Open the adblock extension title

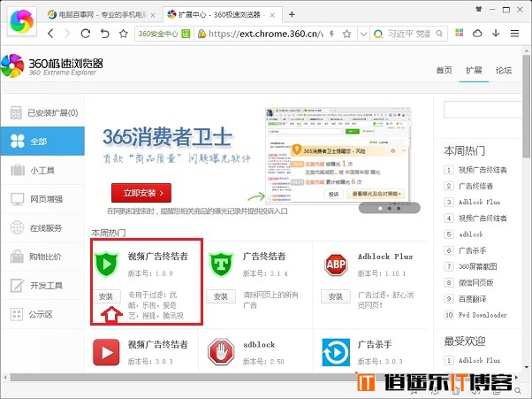pos(259,345)
